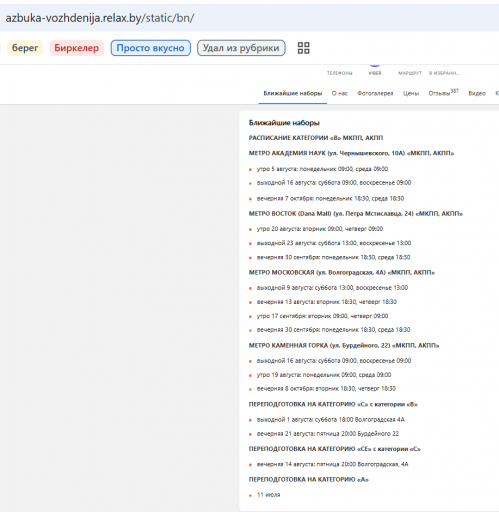Open the берег bookmark
The image size is (499, 512).
[x=25, y=48]
